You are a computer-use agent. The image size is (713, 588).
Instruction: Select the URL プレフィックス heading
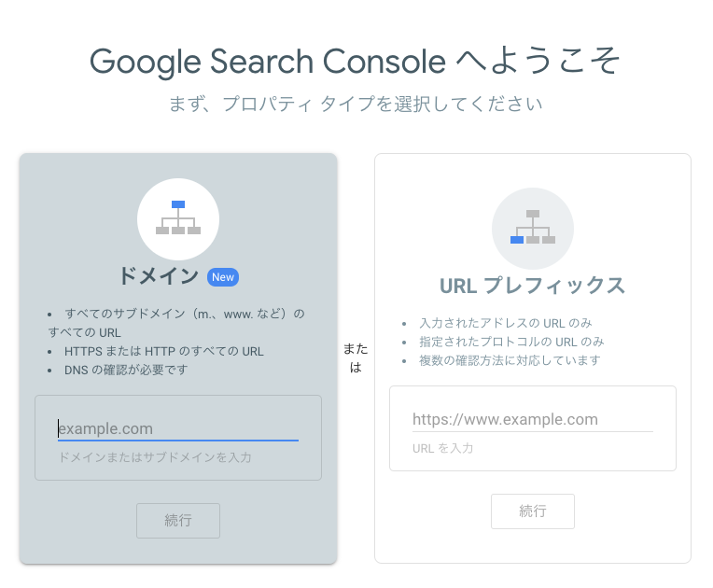click(x=533, y=286)
